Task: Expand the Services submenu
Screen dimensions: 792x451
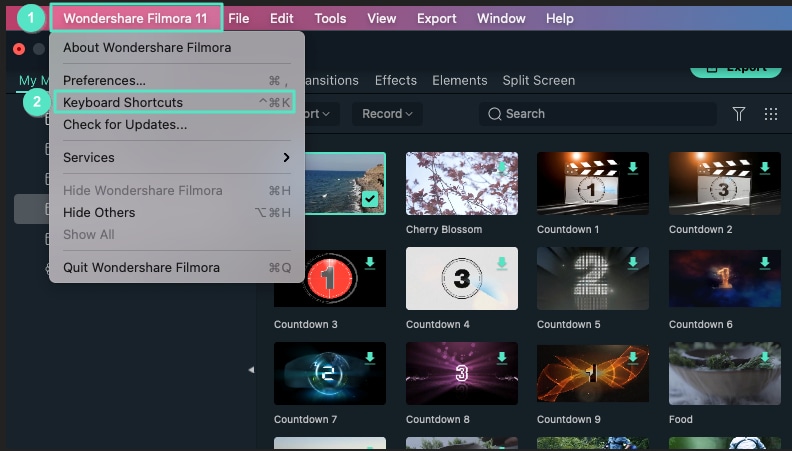Action: (177, 158)
